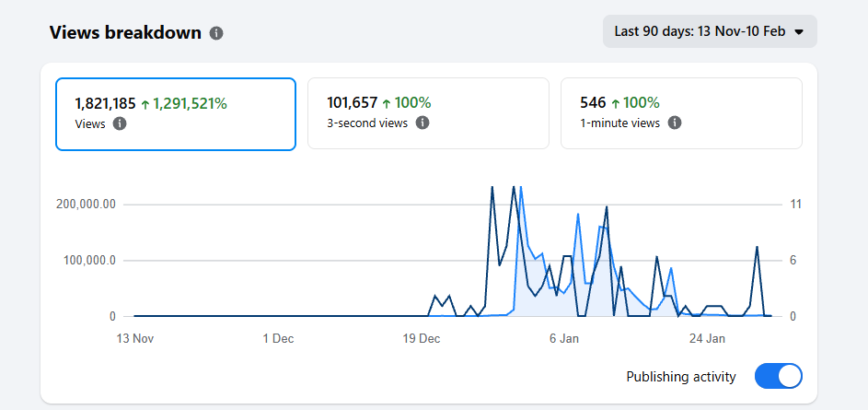Click the Publishing activity label text

click(x=680, y=376)
